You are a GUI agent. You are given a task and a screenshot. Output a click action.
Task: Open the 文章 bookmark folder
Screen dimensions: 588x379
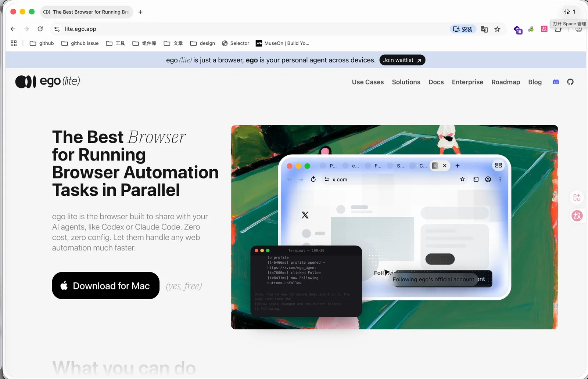click(x=173, y=43)
